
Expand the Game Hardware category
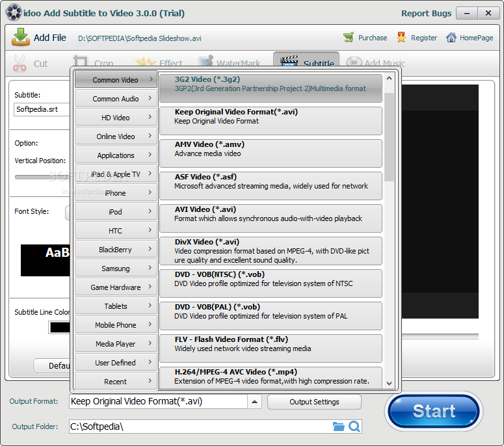tap(116, 287)
